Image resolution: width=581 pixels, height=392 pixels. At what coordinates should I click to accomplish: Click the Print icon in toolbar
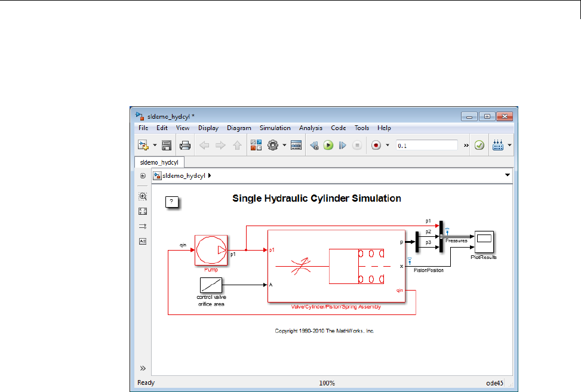tap(185, 145)
